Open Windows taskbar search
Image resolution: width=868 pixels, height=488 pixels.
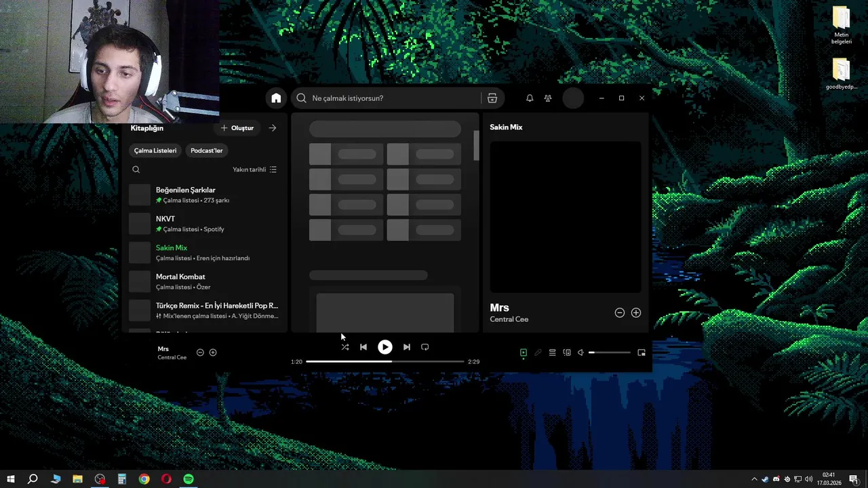tap(33, 479)
